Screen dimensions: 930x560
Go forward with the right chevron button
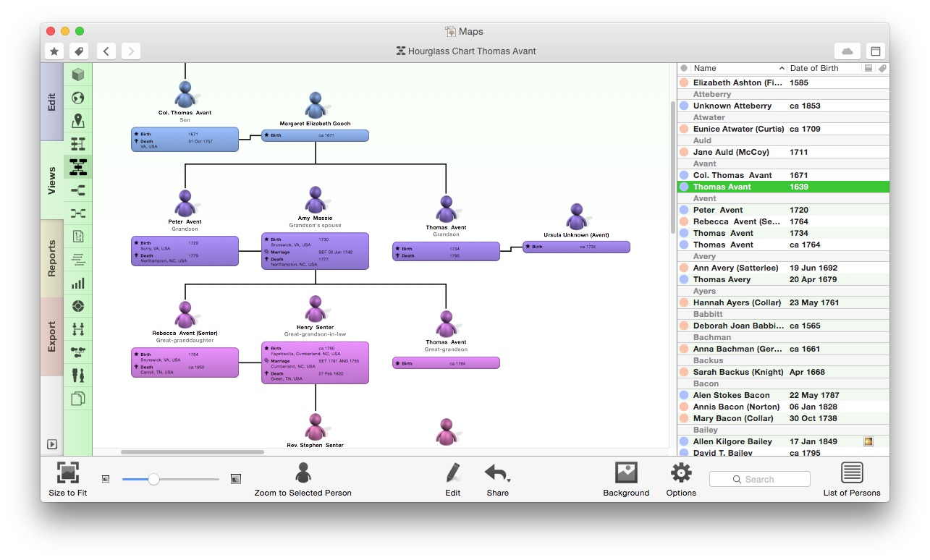(x=131, y=51)
